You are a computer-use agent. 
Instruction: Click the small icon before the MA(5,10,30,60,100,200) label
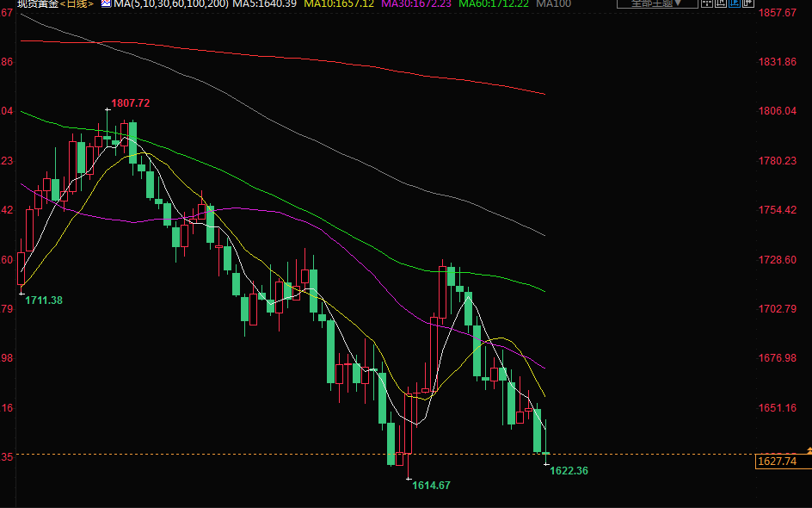coord(106,4)
